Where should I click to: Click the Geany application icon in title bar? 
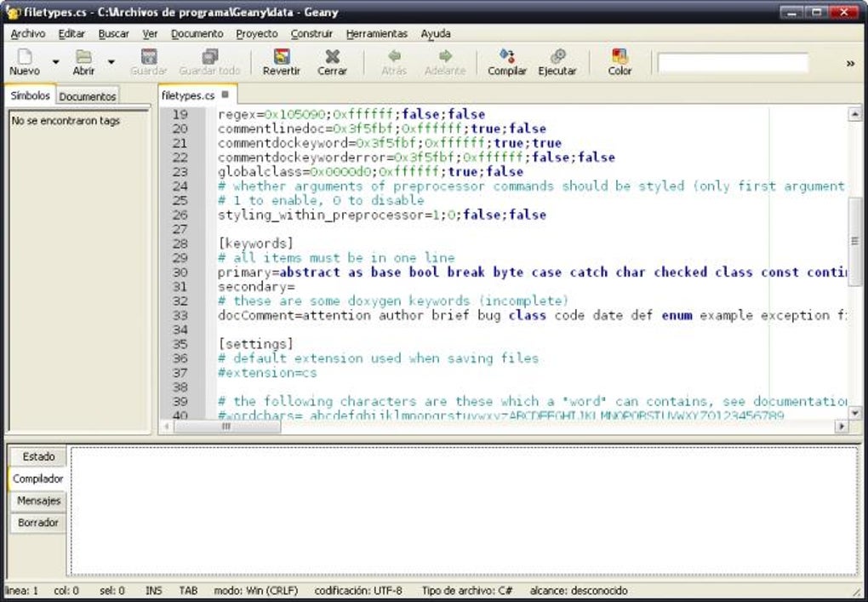[x=13, y=12]
